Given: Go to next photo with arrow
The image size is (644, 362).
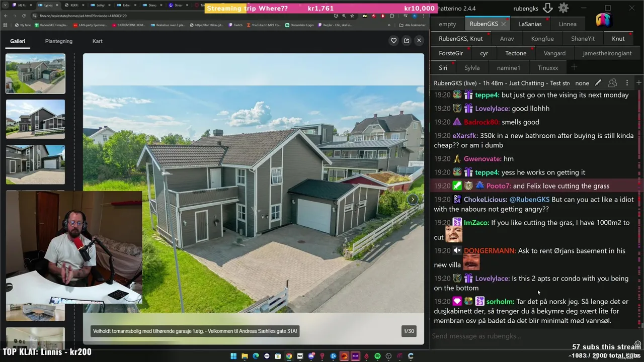Looking at the screenshot, I should 413,200.
